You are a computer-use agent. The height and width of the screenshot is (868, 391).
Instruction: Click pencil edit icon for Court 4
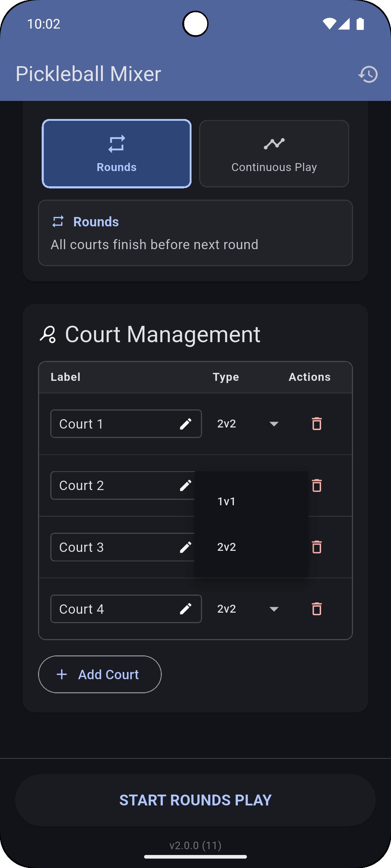(x=186, y=609)
